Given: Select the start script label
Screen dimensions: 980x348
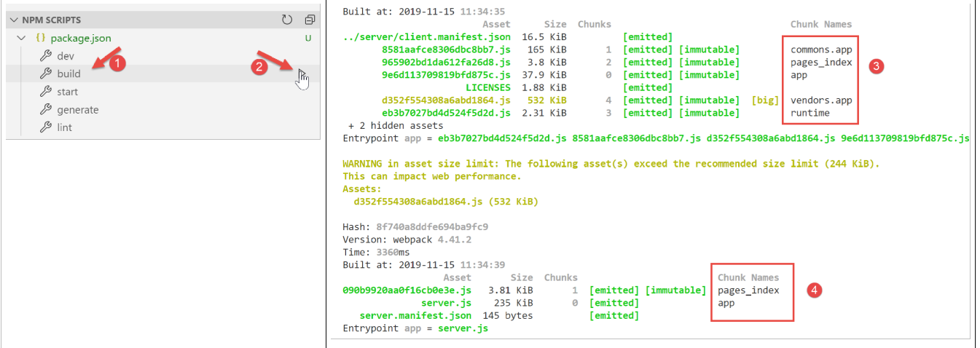Looking at the screenshot, I should click(x=67, y=92).
